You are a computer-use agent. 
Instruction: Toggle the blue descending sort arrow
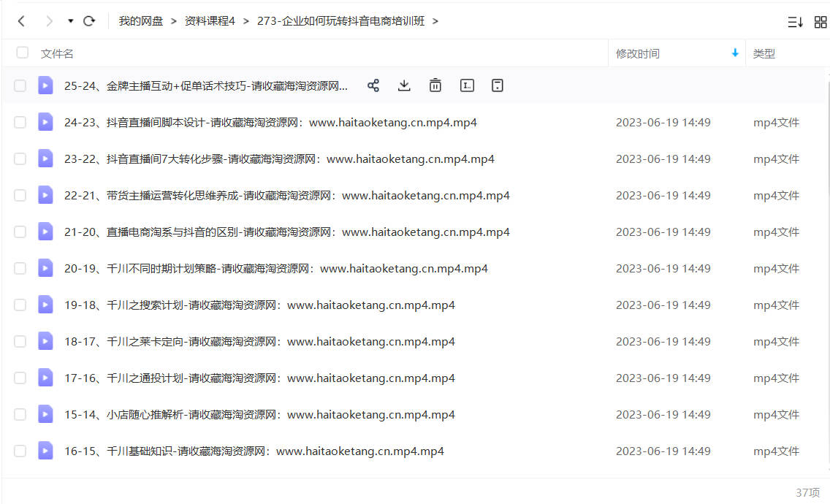point(735,53)
